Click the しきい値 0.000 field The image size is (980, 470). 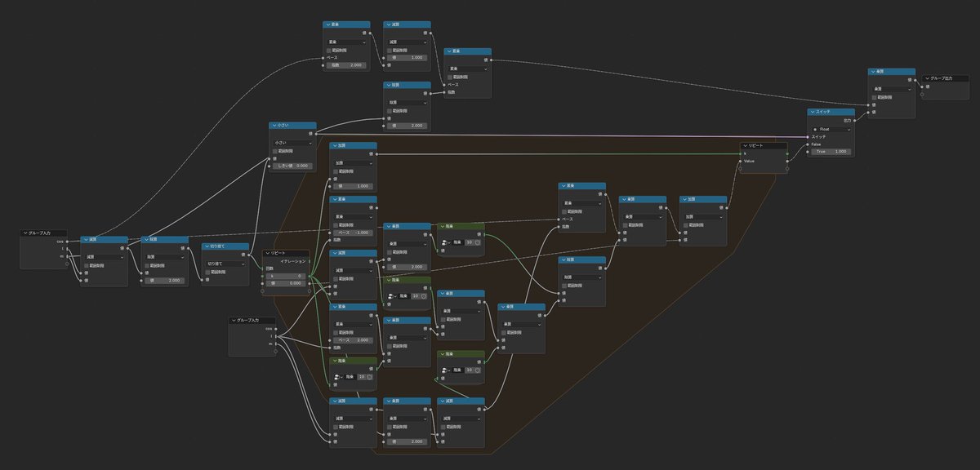292,166
